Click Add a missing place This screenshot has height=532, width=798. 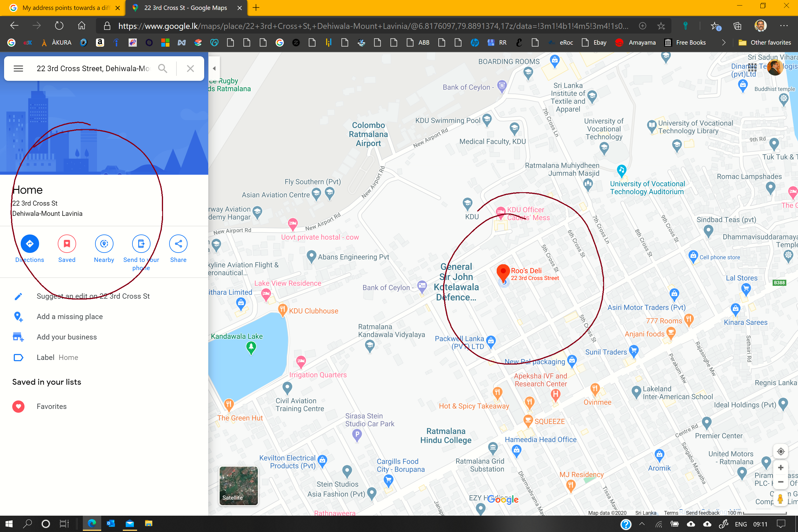pyautogui.click(x=69, y=316)
